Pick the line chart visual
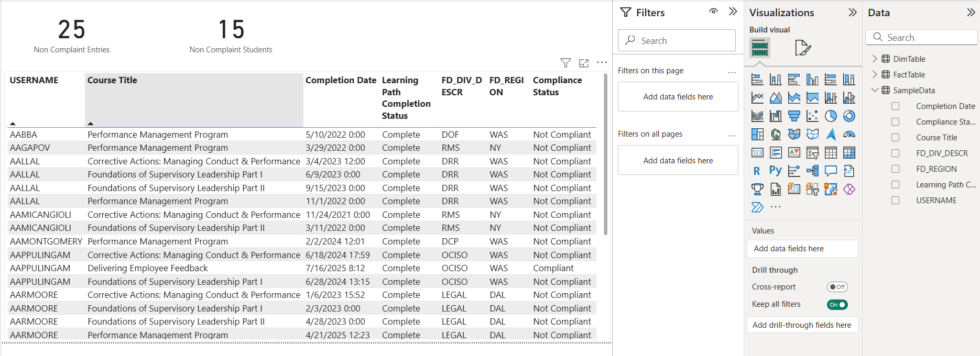The height and width of the screenshot is (356, 980). (x=757, y=98)
